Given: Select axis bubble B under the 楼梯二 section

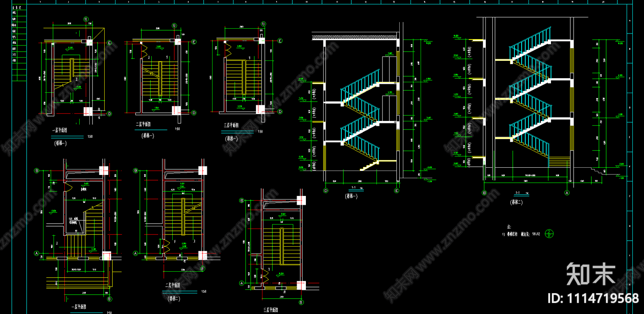Looking at the screenshot, I should click(485, 193).
